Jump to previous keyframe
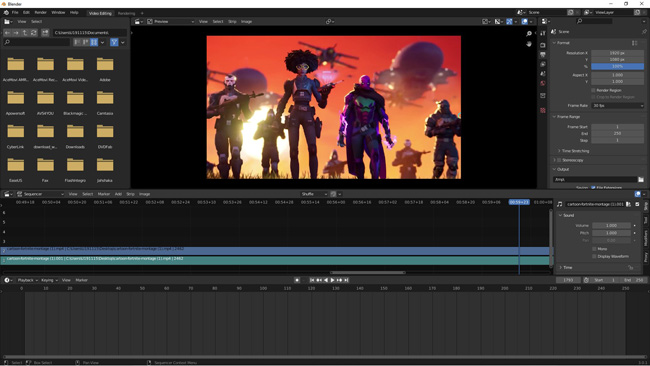650x366 pixels. [319, 280]
